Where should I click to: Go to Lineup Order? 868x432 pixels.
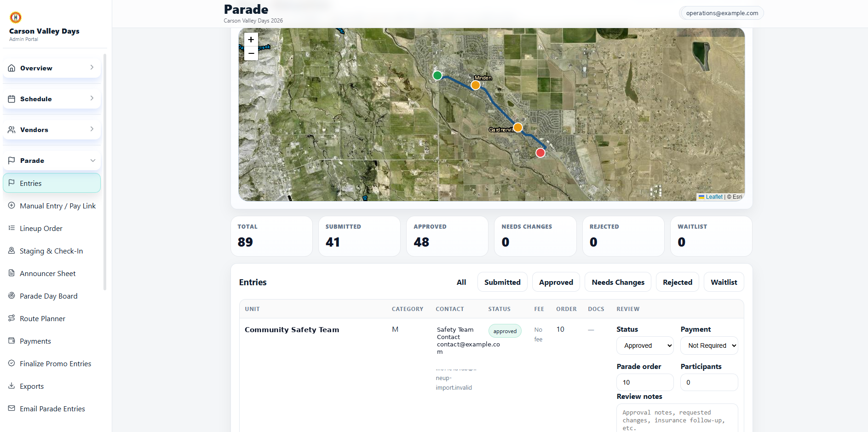(x=52, y=228)
